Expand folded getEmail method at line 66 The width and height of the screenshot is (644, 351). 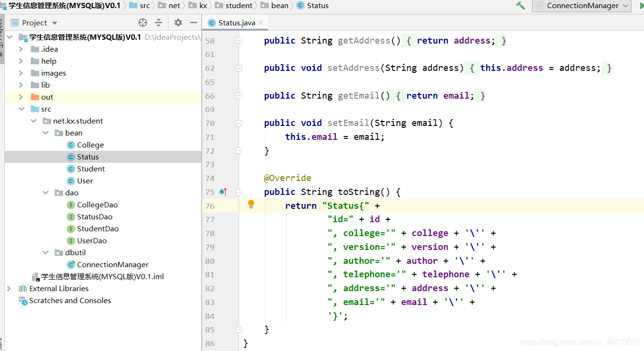239,96
